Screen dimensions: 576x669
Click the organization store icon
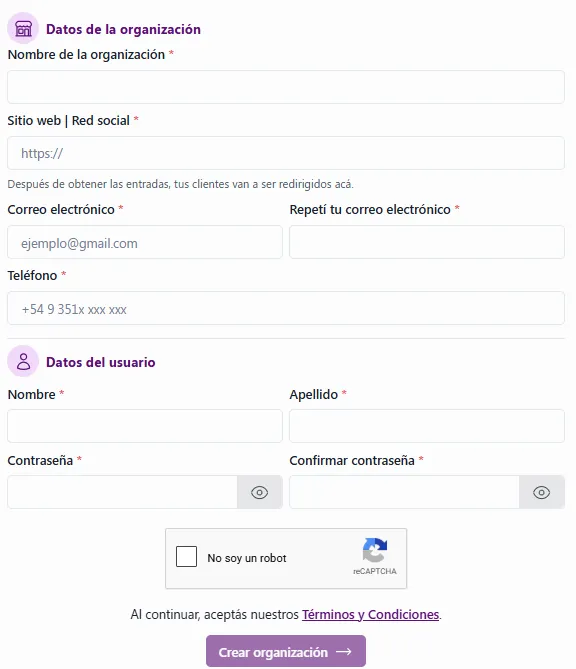(x=23, y=29)
